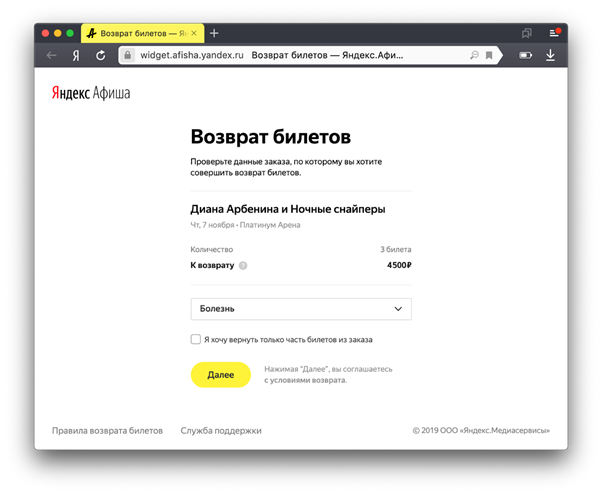Click the padlock site security icon
Screen dimensions: 602x495
[x=127, y=55]
